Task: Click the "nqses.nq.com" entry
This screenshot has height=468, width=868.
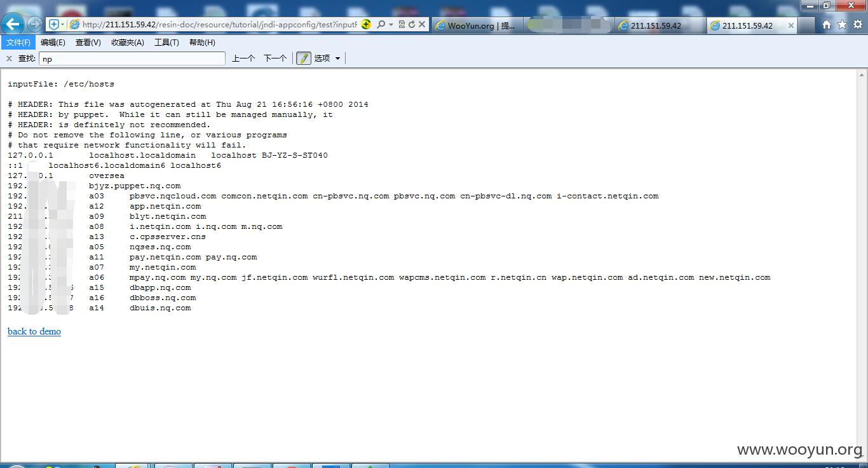Action: click(160, 247)
